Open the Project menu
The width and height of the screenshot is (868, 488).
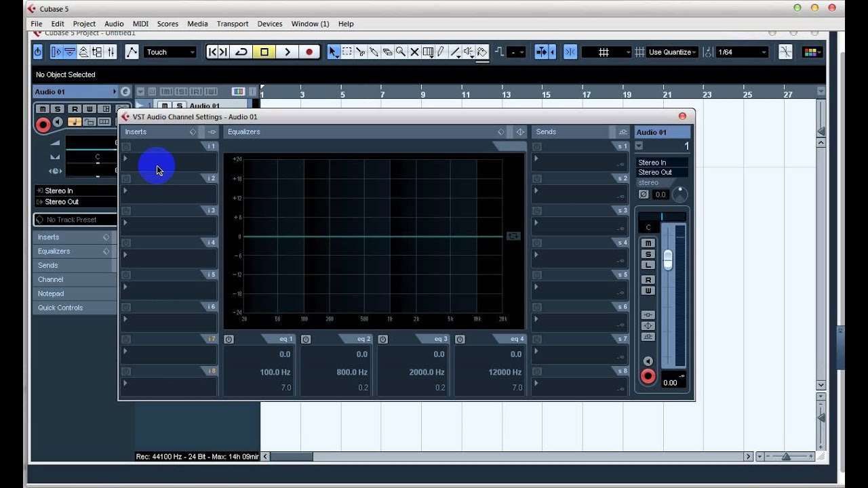(x=84, y=24)
